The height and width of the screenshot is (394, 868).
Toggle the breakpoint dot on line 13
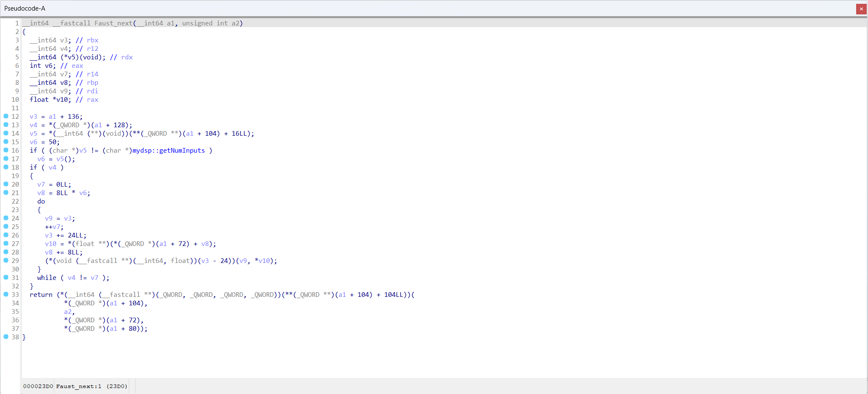tap(6, 125)
